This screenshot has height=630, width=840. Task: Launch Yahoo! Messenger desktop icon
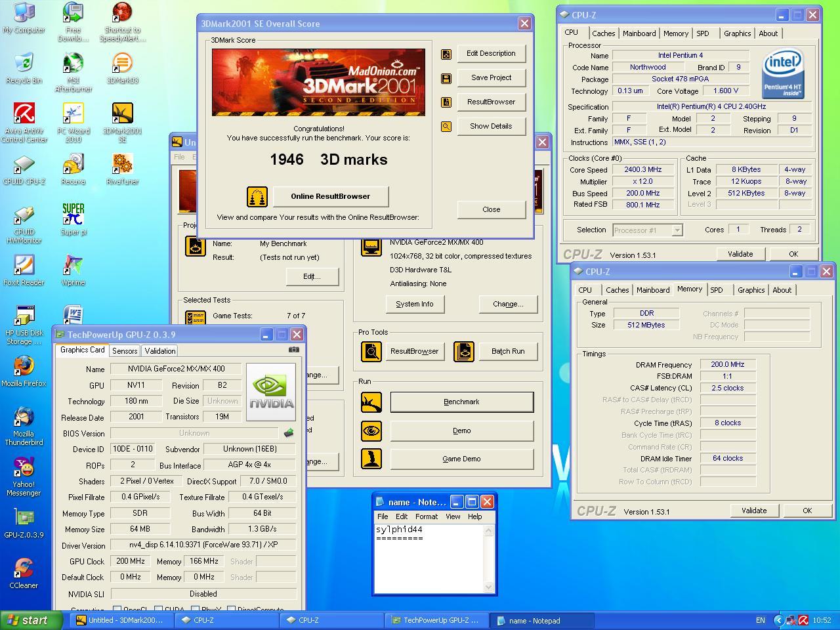click(24, 477)
